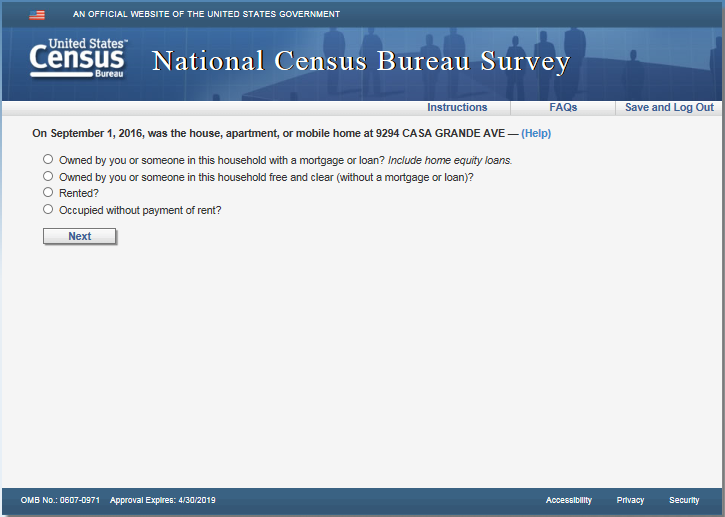Click Save and Log Out

[669, 108]
